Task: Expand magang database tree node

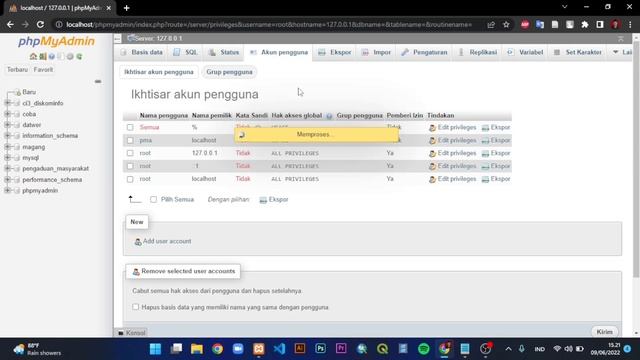Action: 7,147
